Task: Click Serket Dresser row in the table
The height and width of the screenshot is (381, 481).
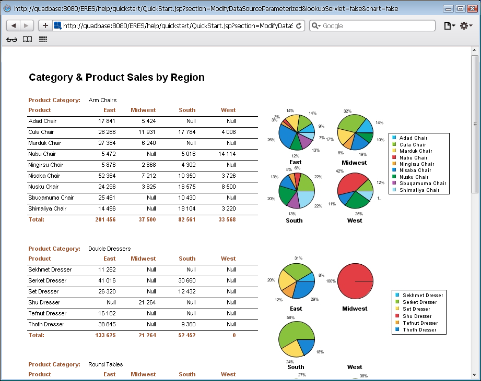Action: click(x=142, y=281)
